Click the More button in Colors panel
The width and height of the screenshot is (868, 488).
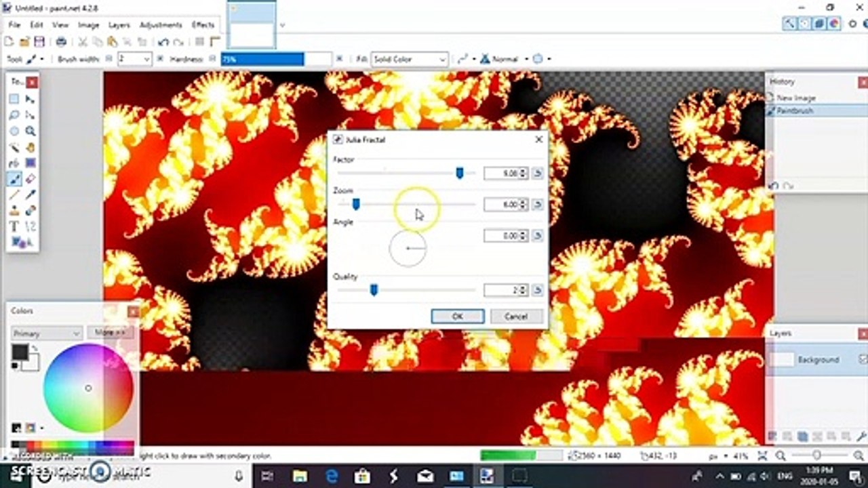[110, 333]
